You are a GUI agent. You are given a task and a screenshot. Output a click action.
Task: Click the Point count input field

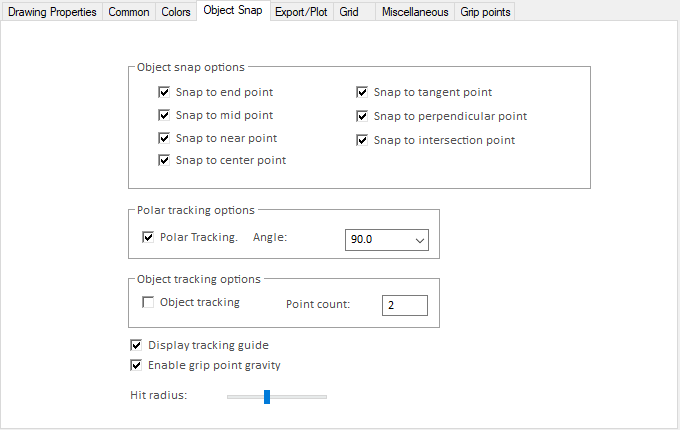[404, 305]
